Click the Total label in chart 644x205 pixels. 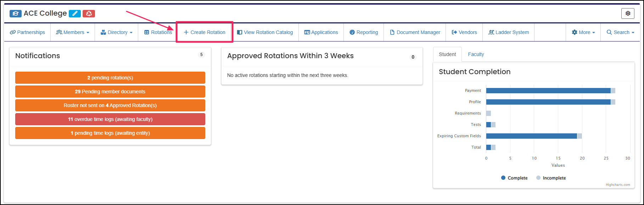[x=476, y=147]
